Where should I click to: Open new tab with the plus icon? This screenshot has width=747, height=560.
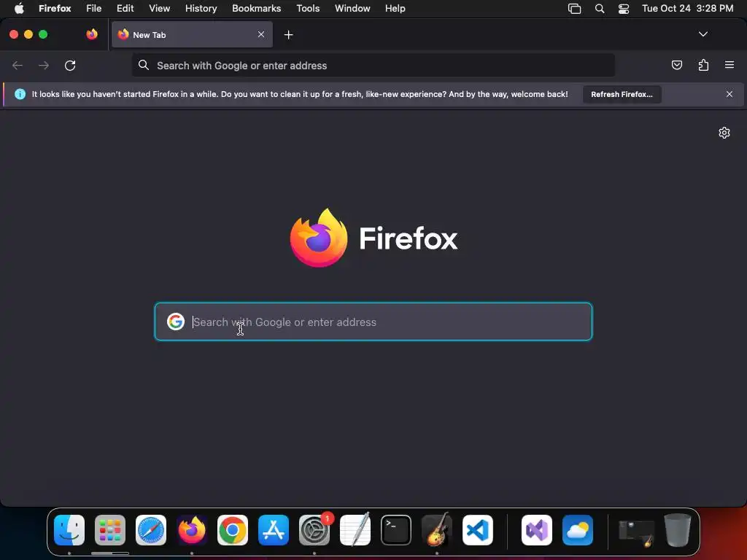[x=288, y=35]
